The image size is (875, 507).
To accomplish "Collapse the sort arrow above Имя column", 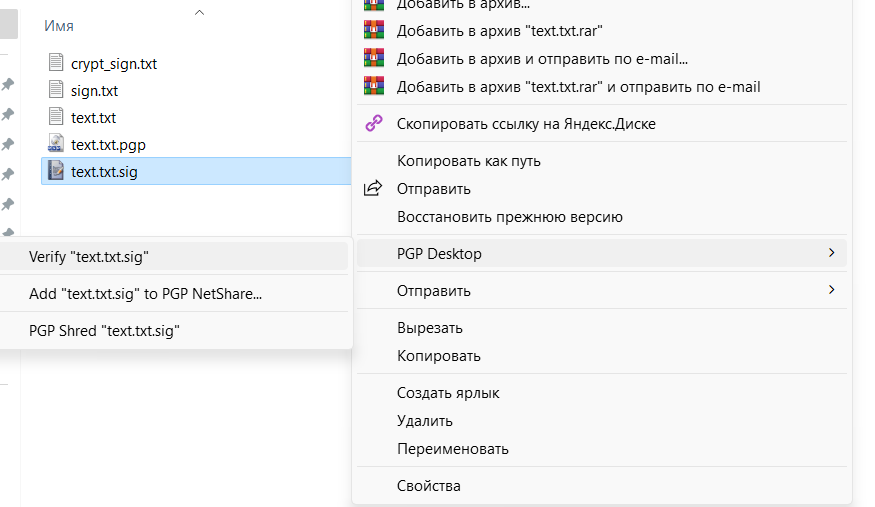I will 199,12.
